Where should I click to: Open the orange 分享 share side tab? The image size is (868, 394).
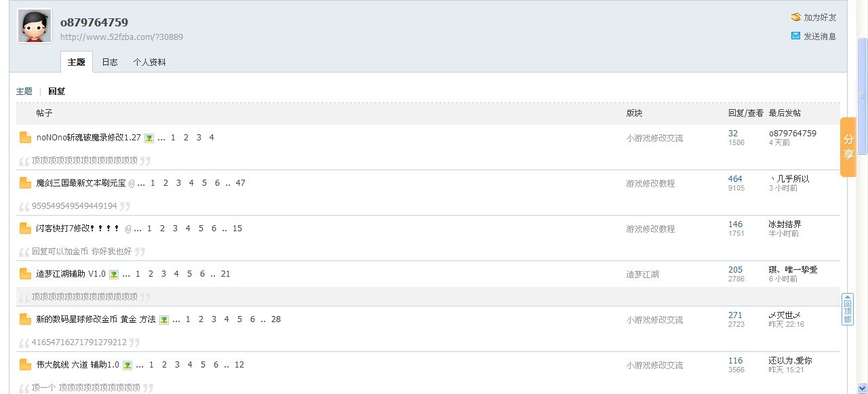point(848,147)
